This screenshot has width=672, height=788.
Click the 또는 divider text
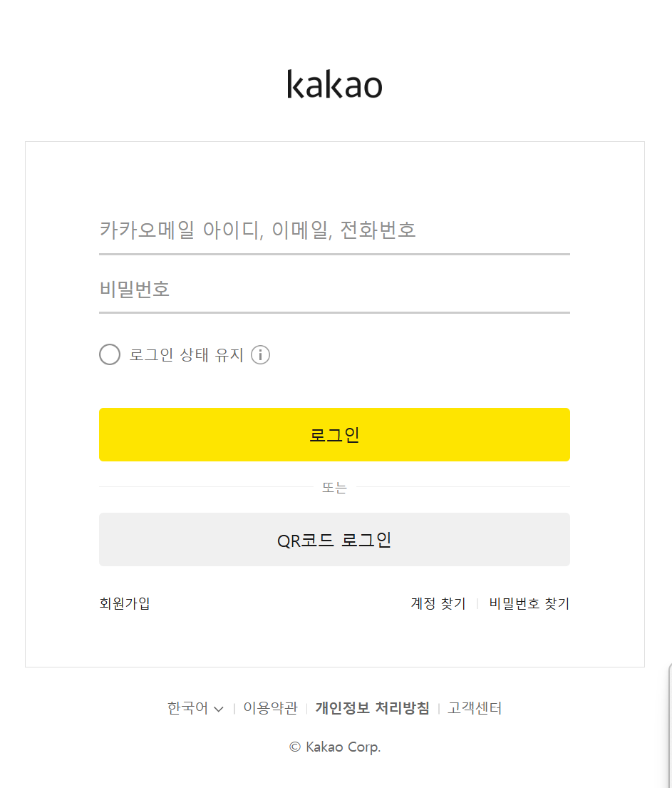334,488
